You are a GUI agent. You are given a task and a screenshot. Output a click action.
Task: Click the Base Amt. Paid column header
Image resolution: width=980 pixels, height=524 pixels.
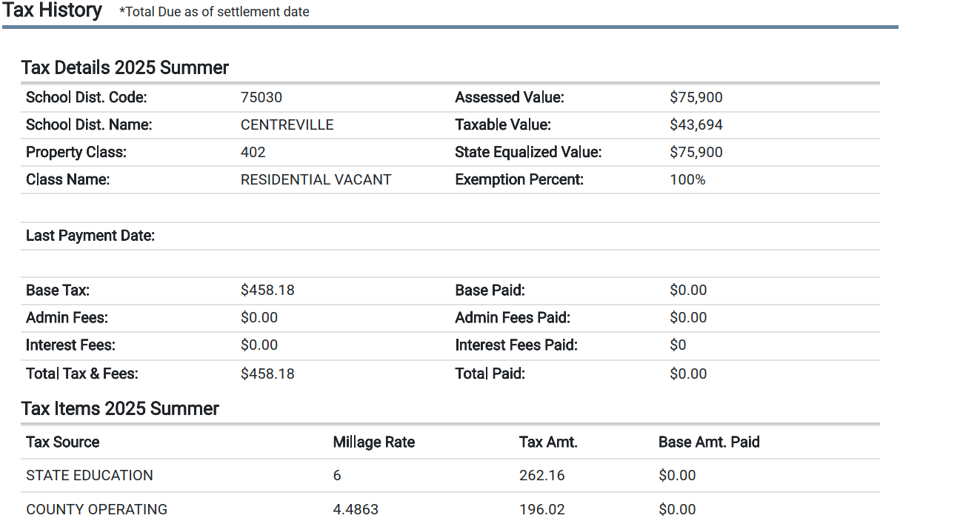(708, 442)
